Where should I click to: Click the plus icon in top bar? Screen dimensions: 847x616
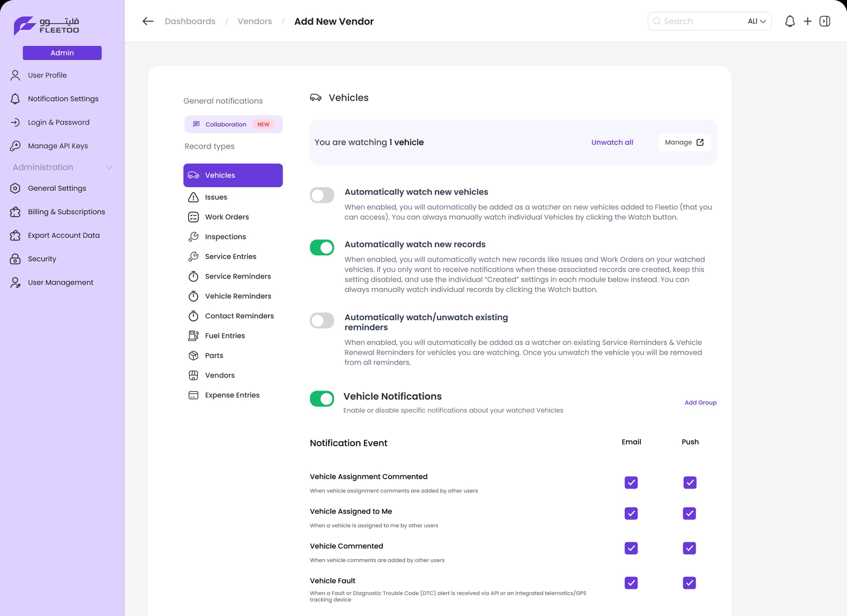pyautogui.click(x=807, y=21)
